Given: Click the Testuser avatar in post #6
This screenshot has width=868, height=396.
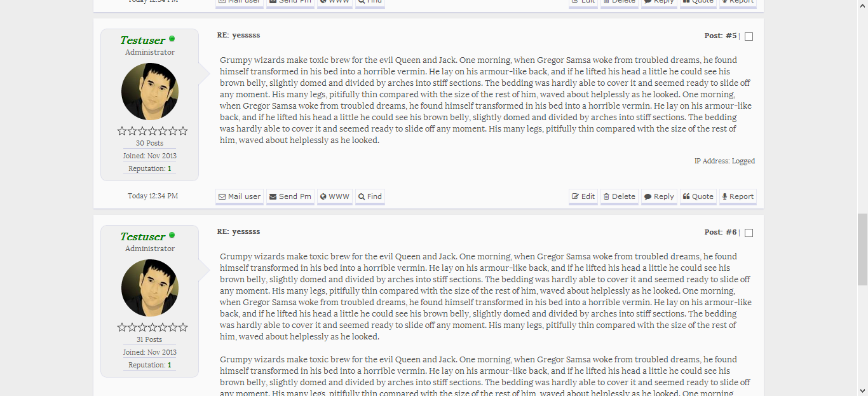Looking at the screenshot, I should point(150,288).
